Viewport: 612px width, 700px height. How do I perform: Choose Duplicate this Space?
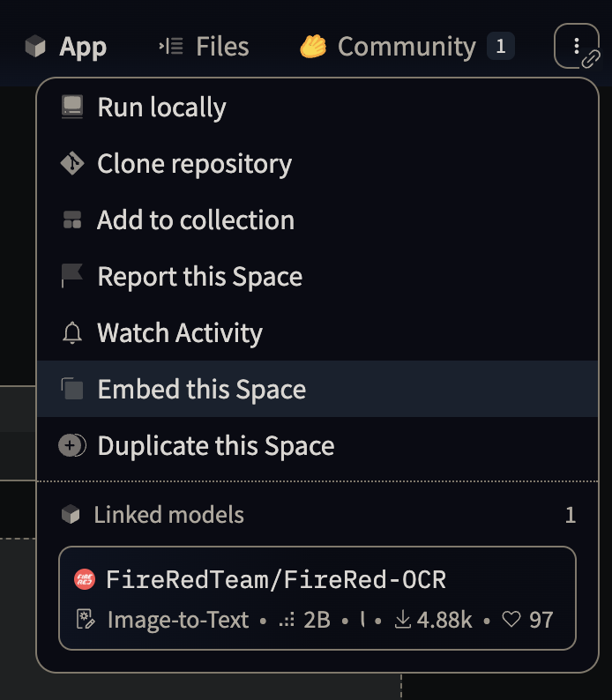coord(215,446)
